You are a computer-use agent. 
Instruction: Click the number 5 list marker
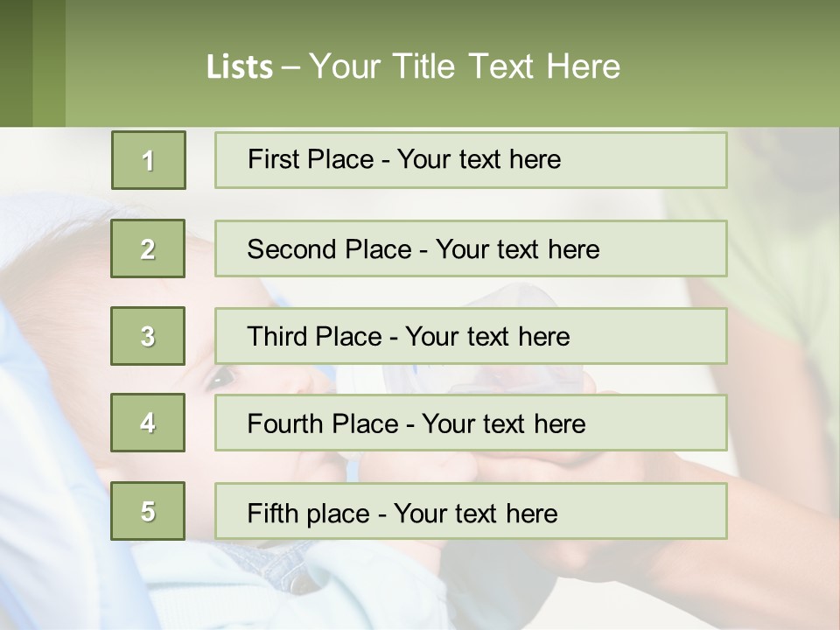tap(148, 511)
